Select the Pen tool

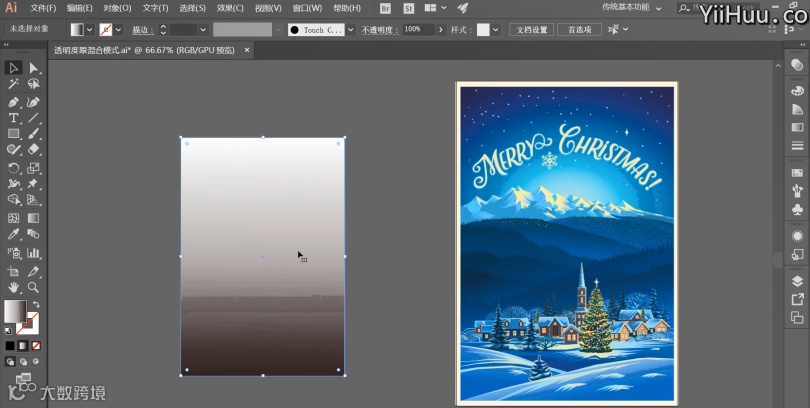click(13, 102)
